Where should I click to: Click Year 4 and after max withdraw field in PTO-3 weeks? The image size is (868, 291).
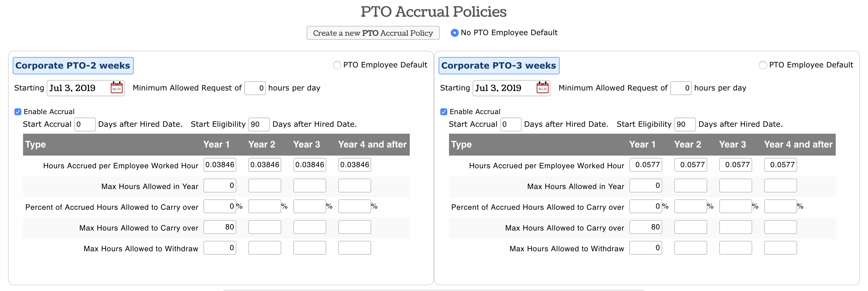click(780, 248)
